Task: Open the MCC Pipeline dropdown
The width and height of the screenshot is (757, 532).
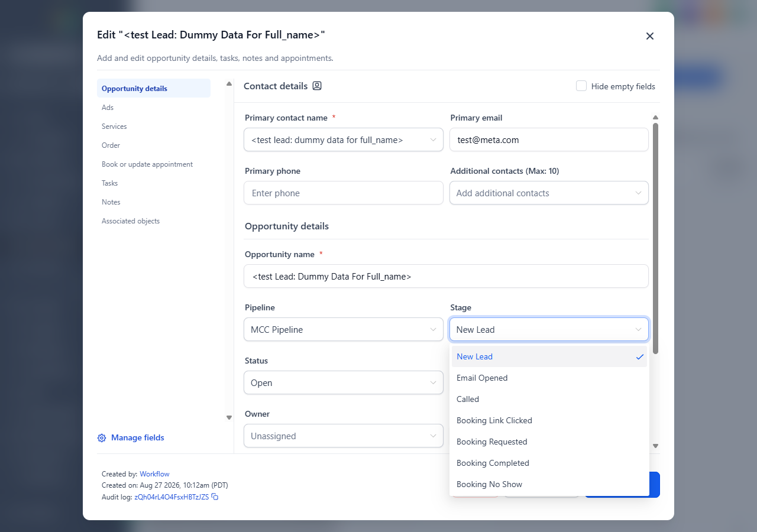Action: point(344,329)
